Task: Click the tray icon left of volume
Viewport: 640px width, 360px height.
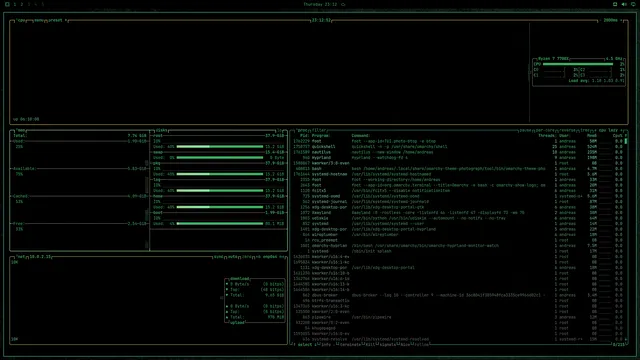Action: [615, 4]
